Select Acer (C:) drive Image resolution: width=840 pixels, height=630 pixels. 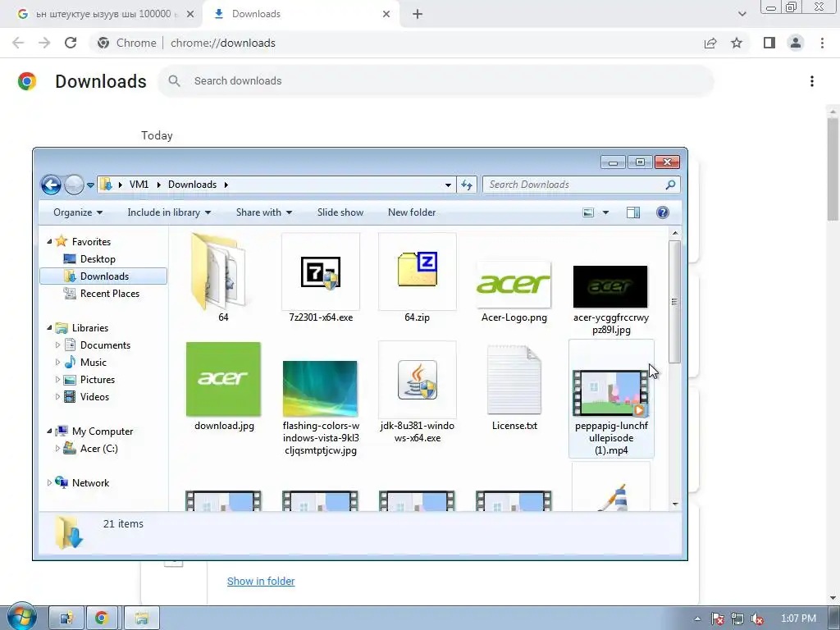click(98, 449)
